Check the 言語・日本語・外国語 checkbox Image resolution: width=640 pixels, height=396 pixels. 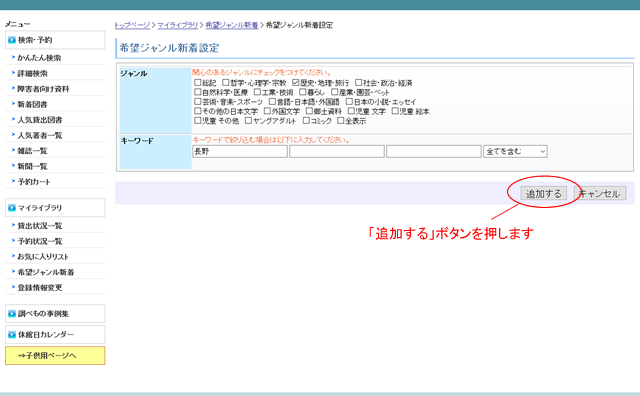[x=272, y=101]
